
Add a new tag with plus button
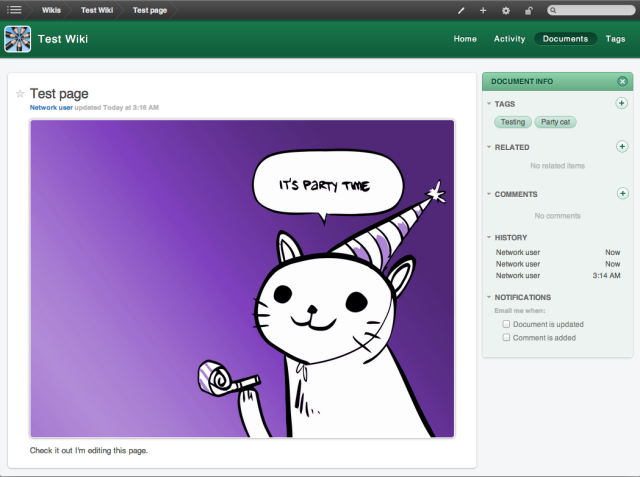[621, 103]
